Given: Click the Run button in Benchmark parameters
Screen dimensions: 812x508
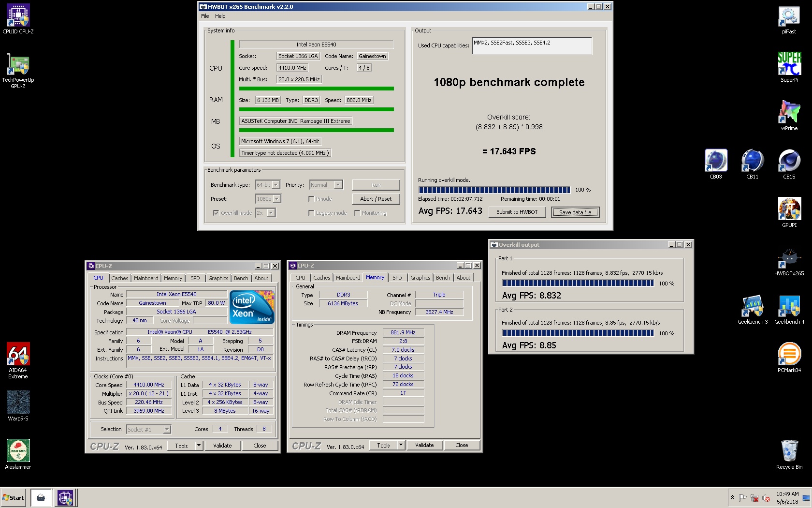Looking at the screenshot, I should (x=376, y=185).
